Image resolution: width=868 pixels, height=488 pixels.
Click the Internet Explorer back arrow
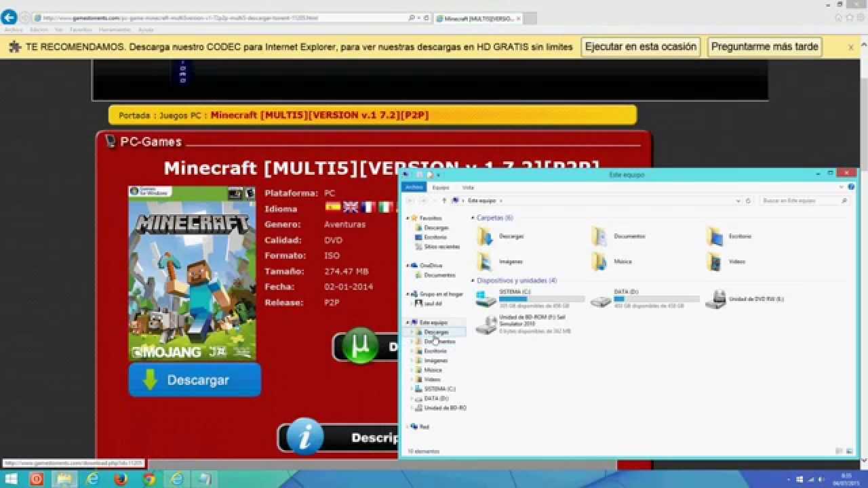point(9,18)
